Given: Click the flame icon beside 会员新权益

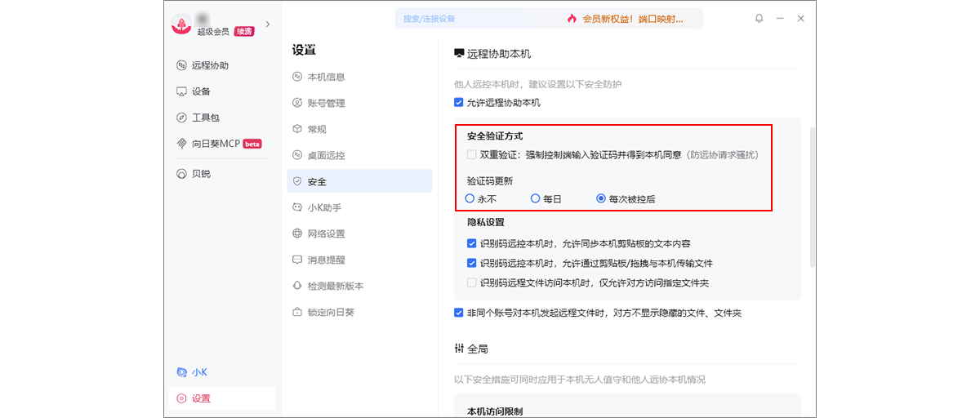Looking at the screenshot, I should pyautogui.click(x=572, y=18).
